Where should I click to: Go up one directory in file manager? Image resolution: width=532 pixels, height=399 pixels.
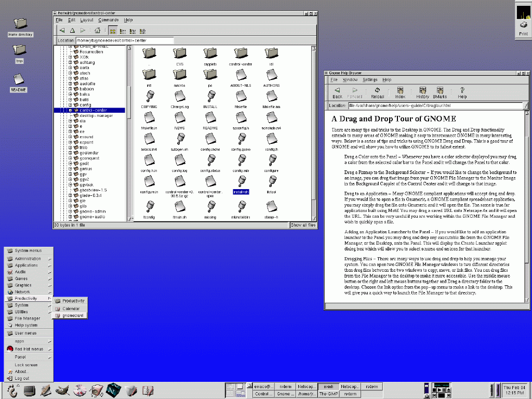(x=72, y=31)
